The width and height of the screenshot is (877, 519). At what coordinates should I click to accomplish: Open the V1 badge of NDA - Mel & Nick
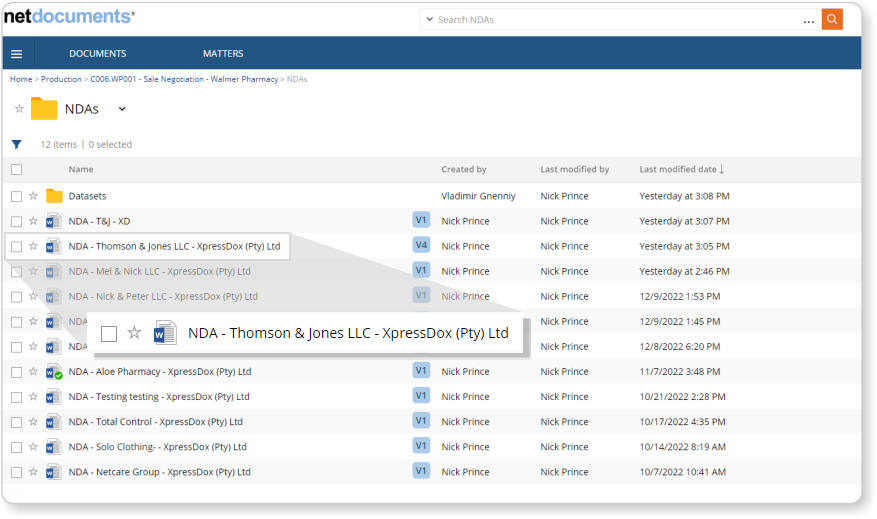pyautogui.click(x=421, y=270)
